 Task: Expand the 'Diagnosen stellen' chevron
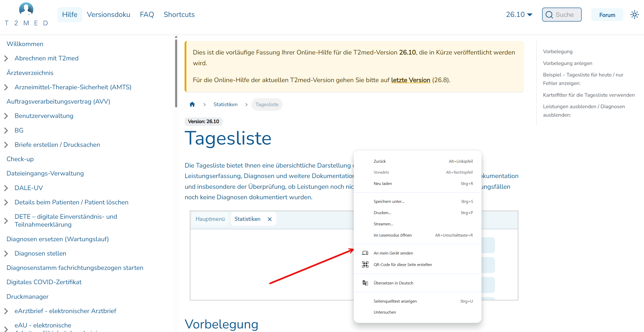(x=6, y=254)
